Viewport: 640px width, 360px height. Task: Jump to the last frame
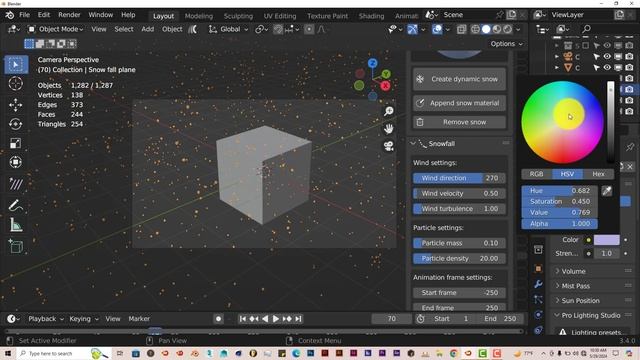click(298, 319)
